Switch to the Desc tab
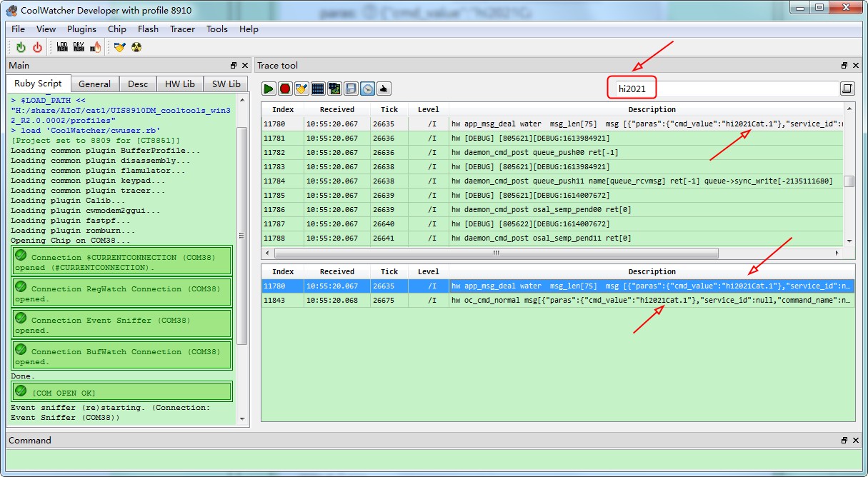This screenshot has height=477, width=868. pyautogui.click(x=138, y=84)
